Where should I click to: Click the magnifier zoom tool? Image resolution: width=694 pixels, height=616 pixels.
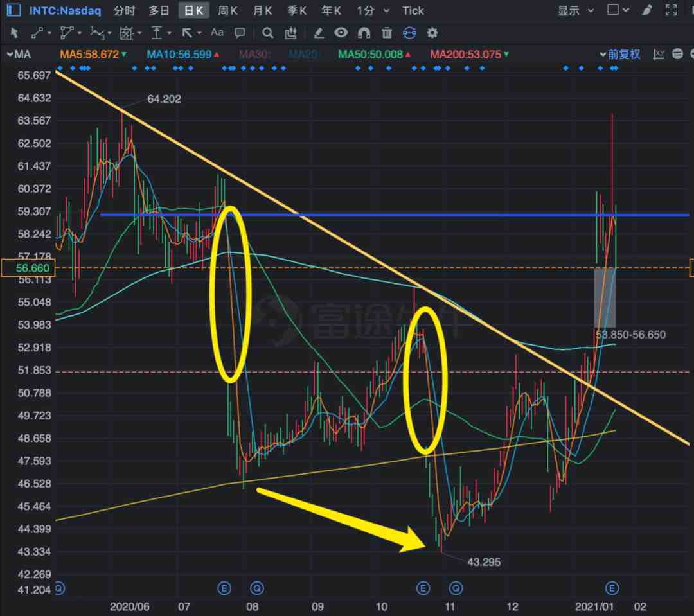point(267,33)
